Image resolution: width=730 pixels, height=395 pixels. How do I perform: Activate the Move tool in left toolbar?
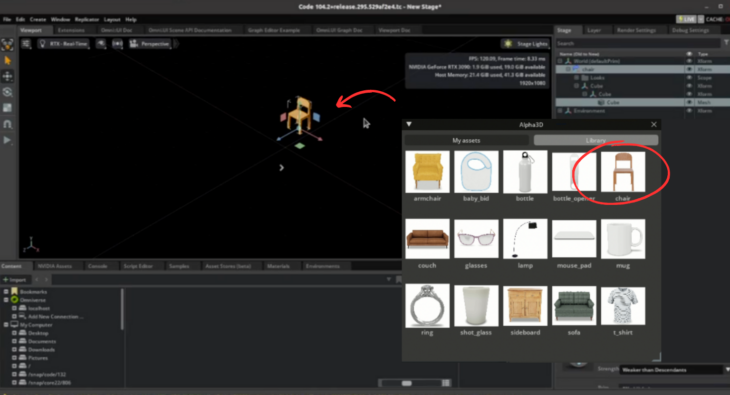coord(7,76)
